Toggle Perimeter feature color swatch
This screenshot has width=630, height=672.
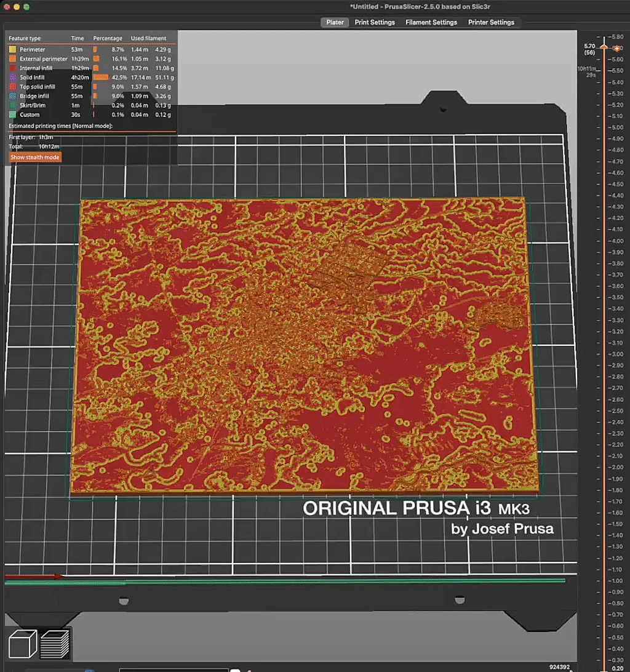click(12, 49)
